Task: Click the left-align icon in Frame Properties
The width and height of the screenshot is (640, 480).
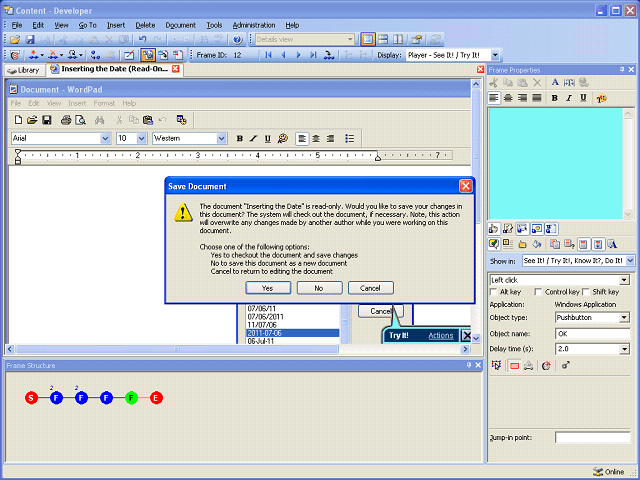Action: (494, 98)
